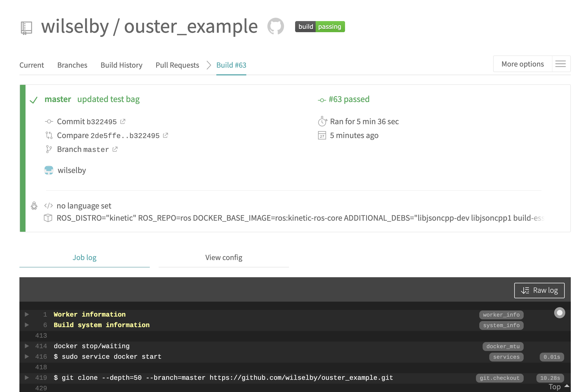Image resolution: width=588 pixels, height=392 pixels.
Task: Click the services tag
Action: (x=506, y=357)
